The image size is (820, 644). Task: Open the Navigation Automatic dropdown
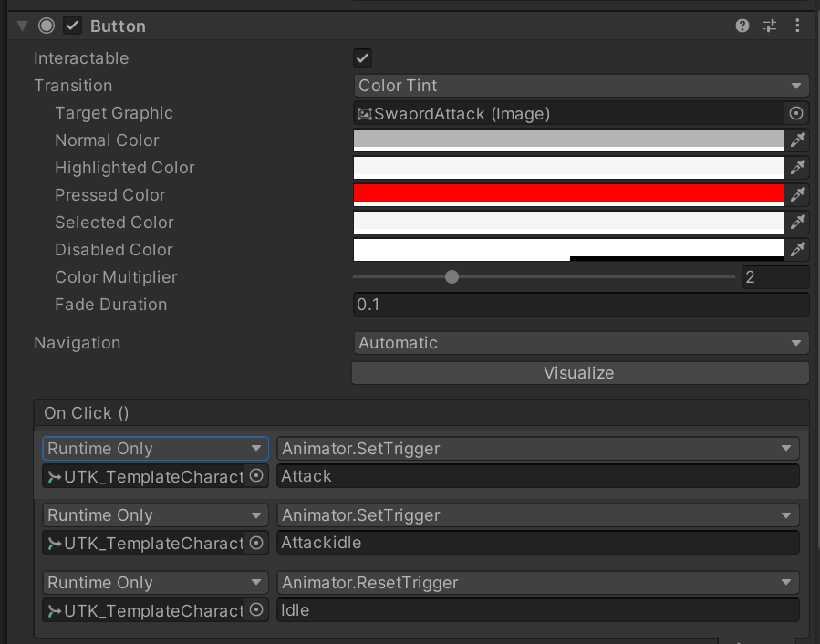pyautogui.click(x=581, y=343)
